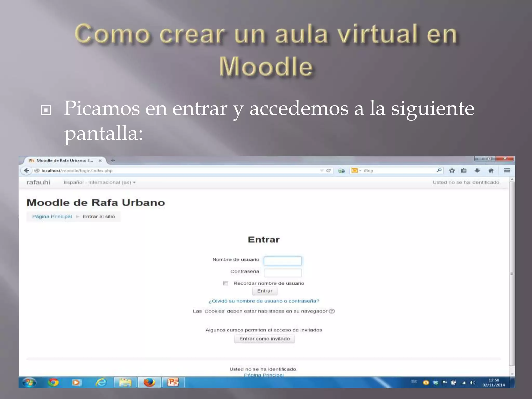The width and height of the screenshot is (532, 399).
Task: Follow the Página Principal breadcrumb link
Action: 52,216
